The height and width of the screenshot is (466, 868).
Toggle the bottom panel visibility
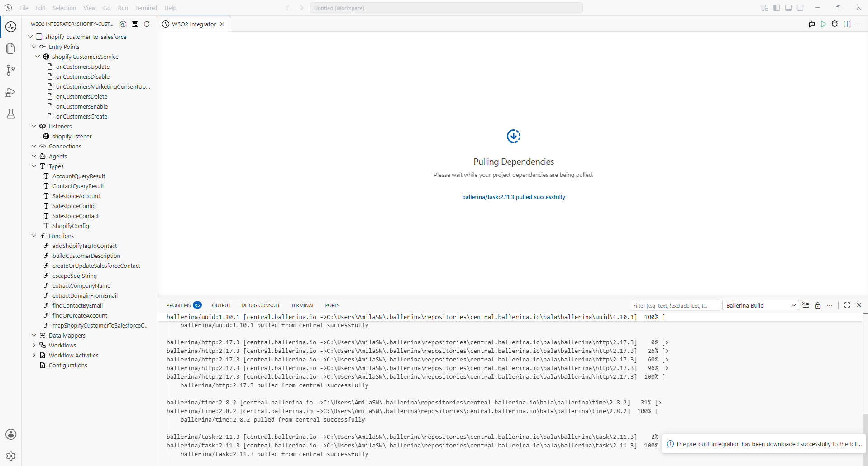click(x=788, y=8)
